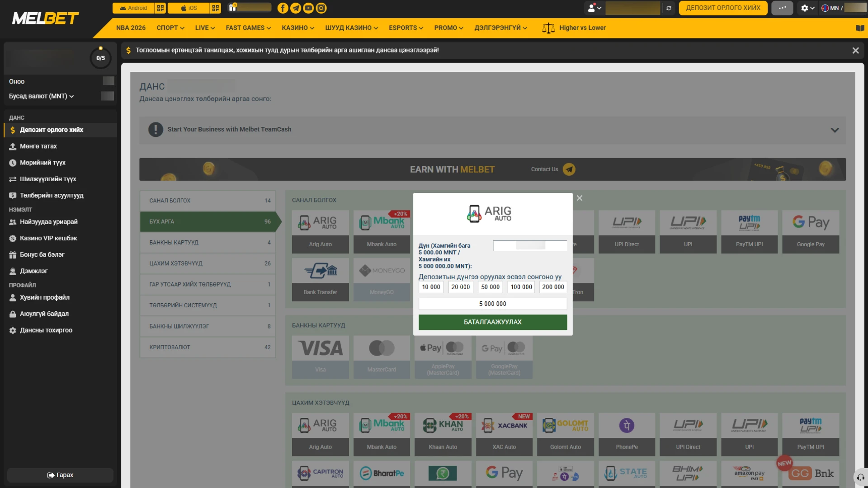The height and width of the screenshot is (488, 868).
Task: Click the Telegram Contact Us icon
Action: coord(569,169)
